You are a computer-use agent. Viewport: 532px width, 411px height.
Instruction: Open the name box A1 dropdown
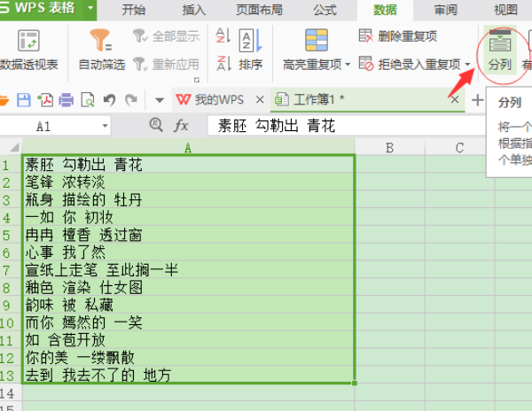pos(106,126)
